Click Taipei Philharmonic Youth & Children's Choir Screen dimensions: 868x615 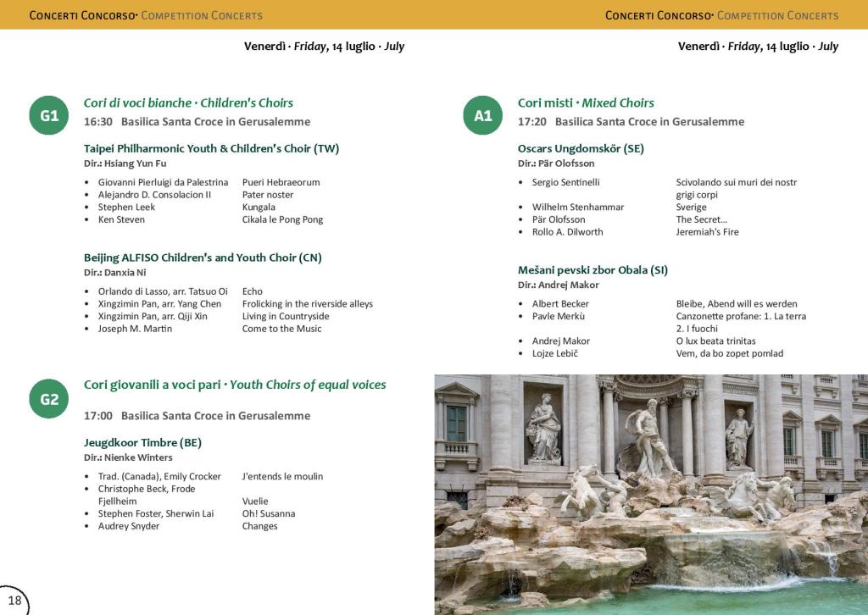[x=211, y=148]
